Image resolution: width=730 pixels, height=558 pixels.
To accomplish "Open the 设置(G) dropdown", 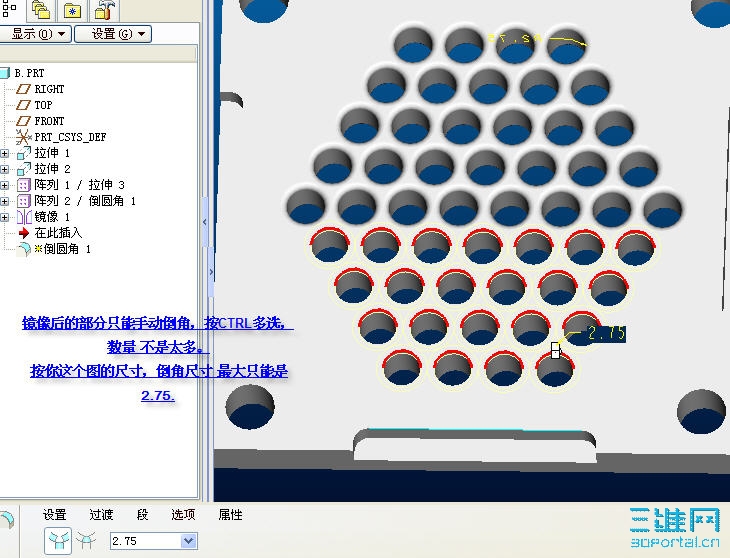I will (113, 34).
